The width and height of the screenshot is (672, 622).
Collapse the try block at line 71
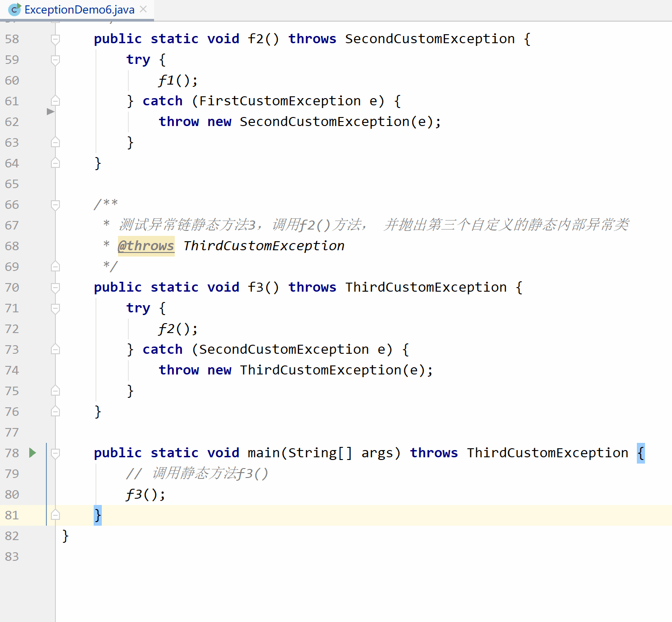pos(55,308)
